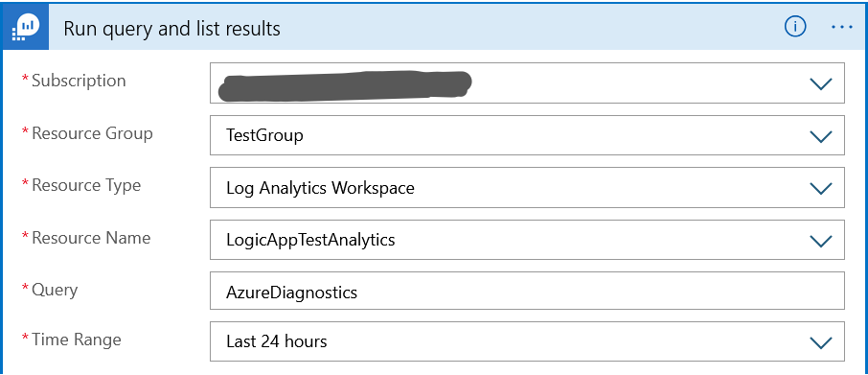This screenshot has height=375, width=868.
Task: Click the Resource Type field label
Action: (x=86, y=185)
